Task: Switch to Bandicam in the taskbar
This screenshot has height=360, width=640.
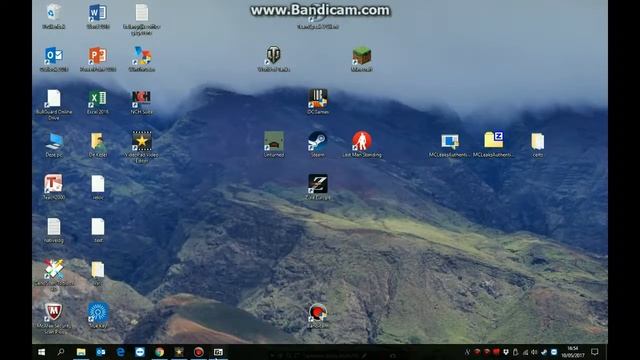Action: pyautogui.click(x=198, y=352)
